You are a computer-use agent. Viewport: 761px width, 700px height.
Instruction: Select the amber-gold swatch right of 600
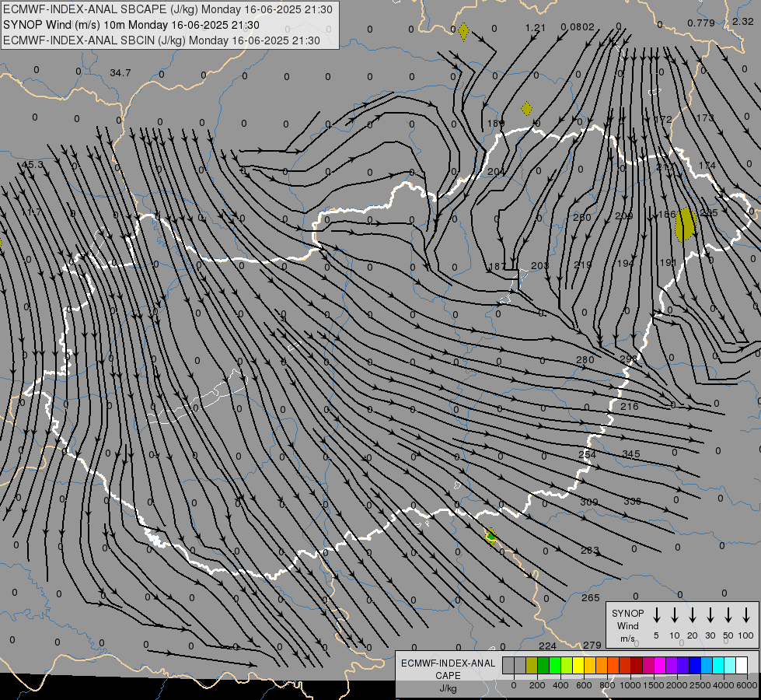point(590,666)
